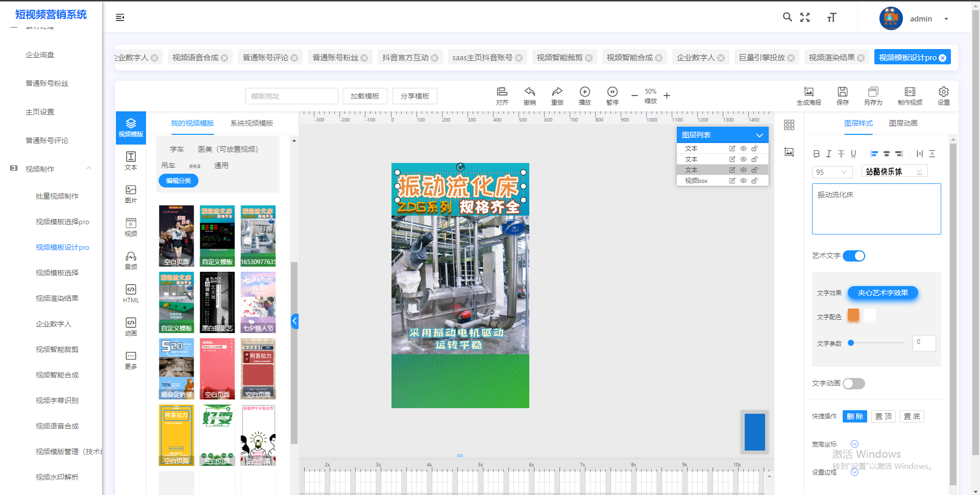Switch to 图层动画 tab

[903, 123]
